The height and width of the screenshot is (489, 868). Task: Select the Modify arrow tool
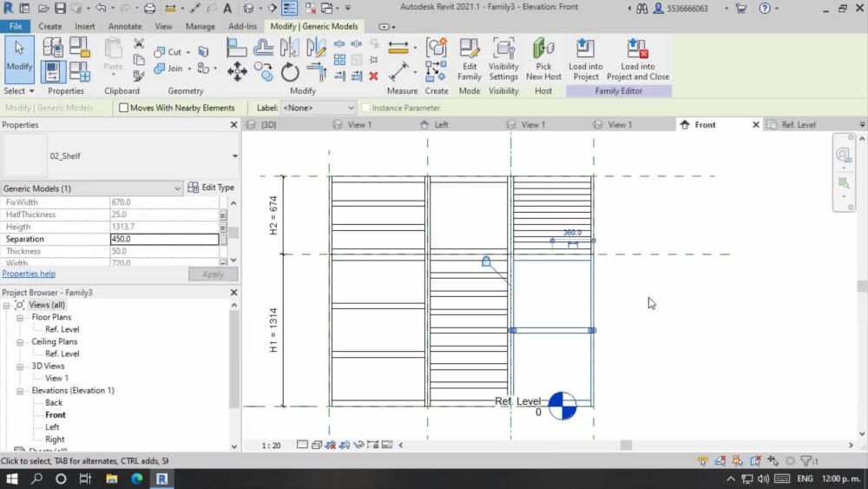click(x=19, y=59)
